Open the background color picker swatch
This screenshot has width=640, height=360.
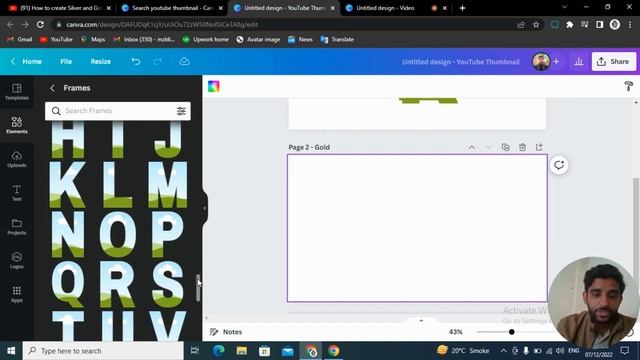click(213, 87)
